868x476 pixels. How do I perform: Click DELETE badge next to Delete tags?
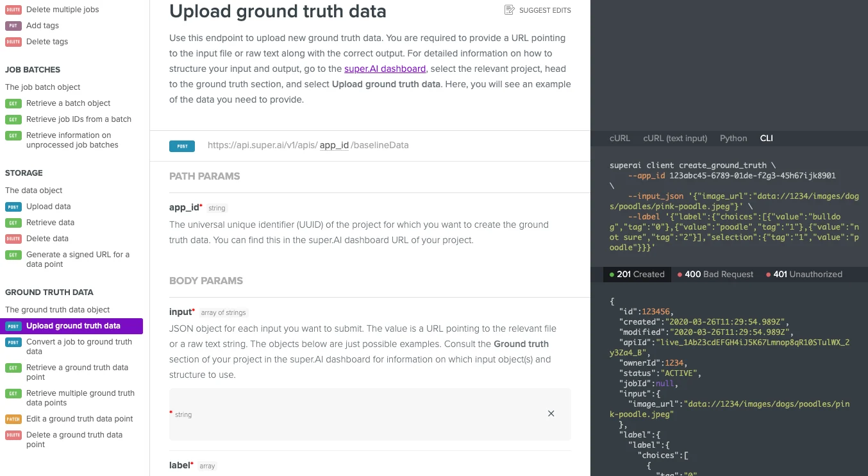[x=13, y=42]
